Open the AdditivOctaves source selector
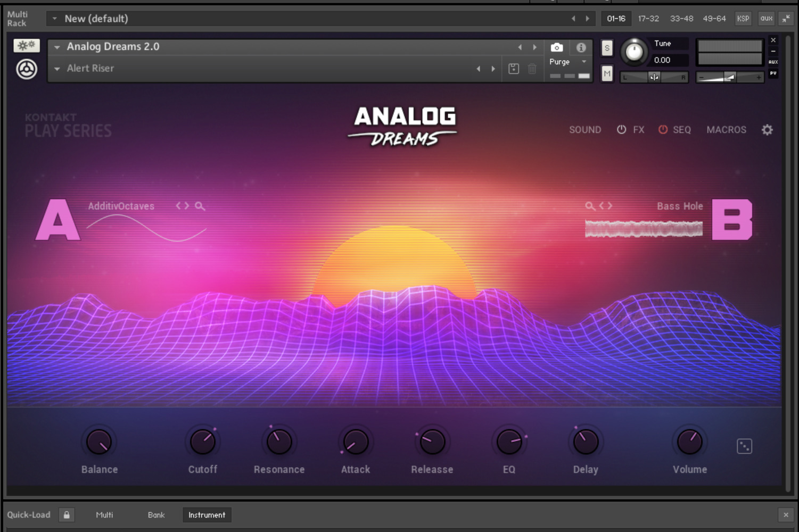The height and width of the screenshot is (532, 799). tap(121, 206)
